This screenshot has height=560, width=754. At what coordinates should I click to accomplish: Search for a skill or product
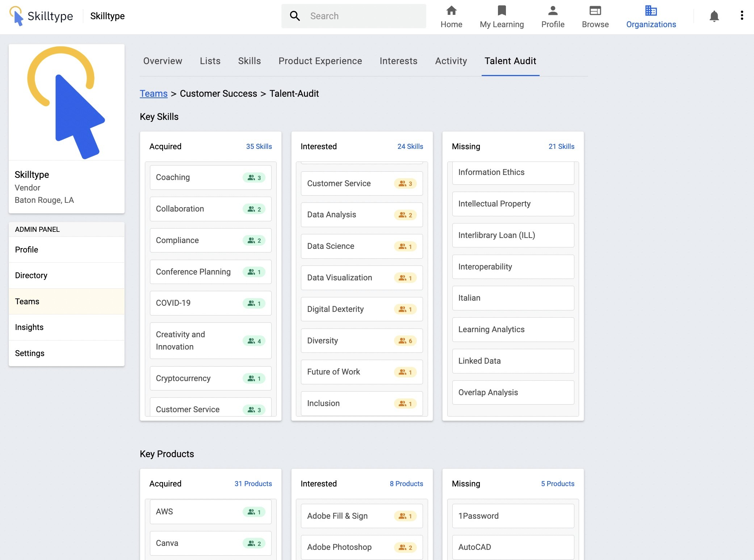tap(354, 16)
